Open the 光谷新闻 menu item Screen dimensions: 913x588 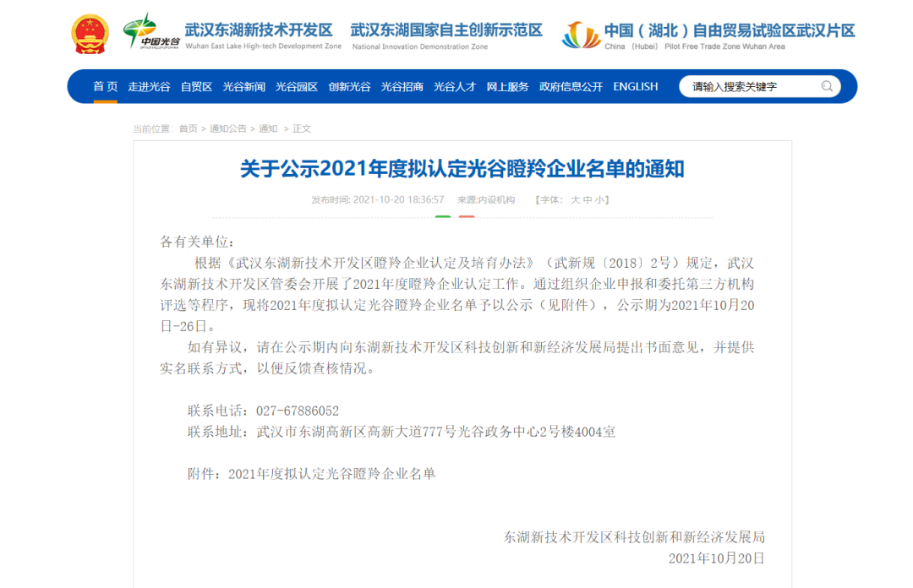pos(244,87)
